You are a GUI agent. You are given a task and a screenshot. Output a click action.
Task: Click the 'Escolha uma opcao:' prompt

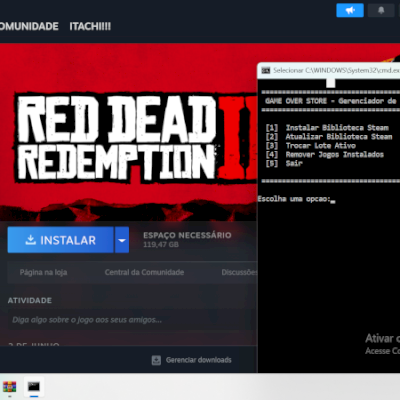coord(294,199)
